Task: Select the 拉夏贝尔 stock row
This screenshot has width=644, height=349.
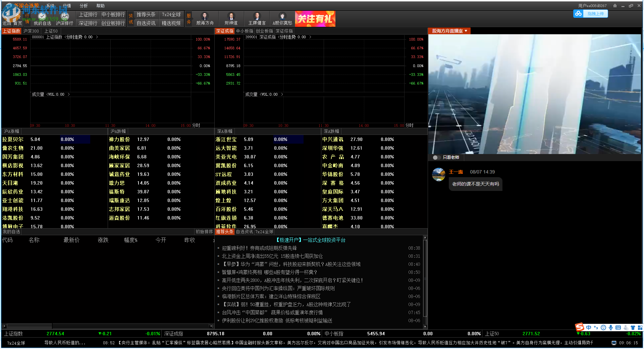Action: 54,139
